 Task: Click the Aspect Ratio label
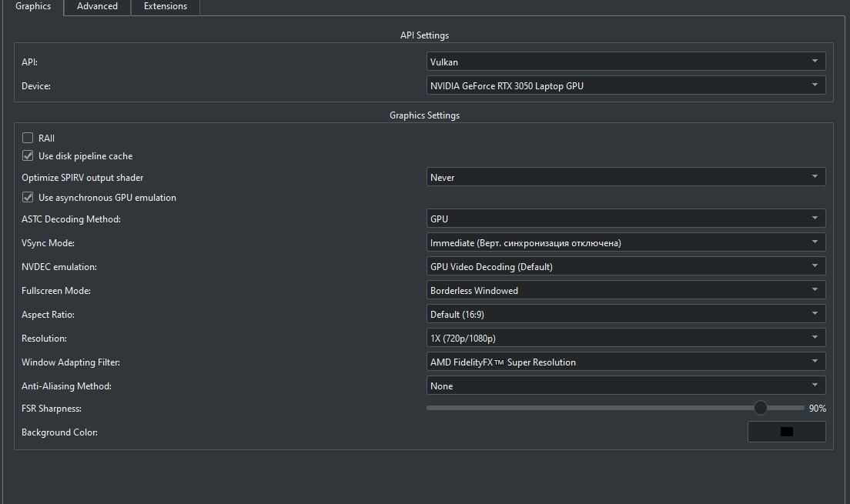pyautogui.click(x=49, y=315)
